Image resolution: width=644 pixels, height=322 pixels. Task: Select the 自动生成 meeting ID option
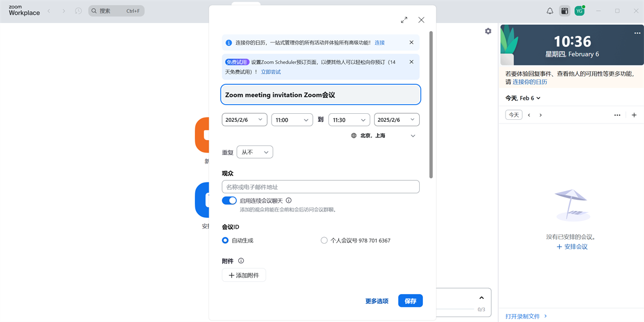(x=225, y=240)
